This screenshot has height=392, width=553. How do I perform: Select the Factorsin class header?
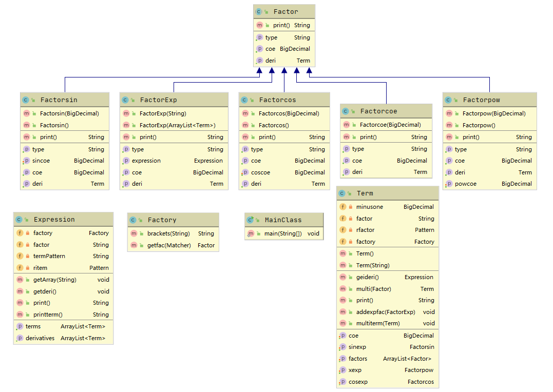click(65, 100)
